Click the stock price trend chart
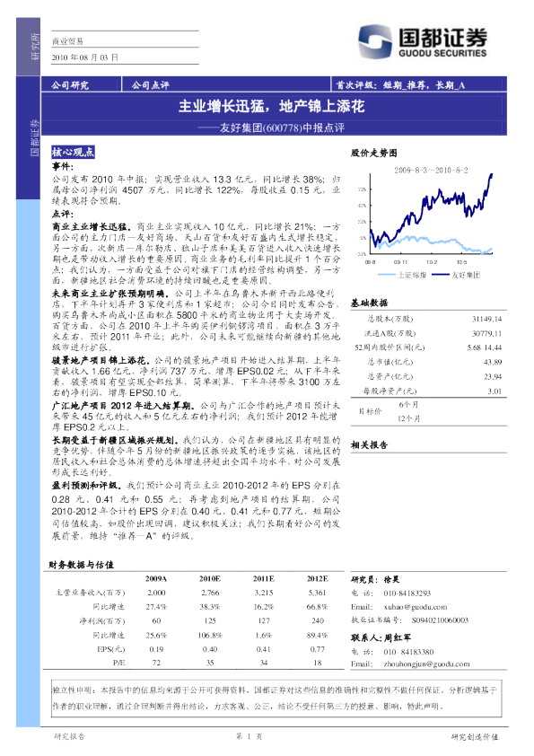Screen dimensions: 534x756 point(426,217)
